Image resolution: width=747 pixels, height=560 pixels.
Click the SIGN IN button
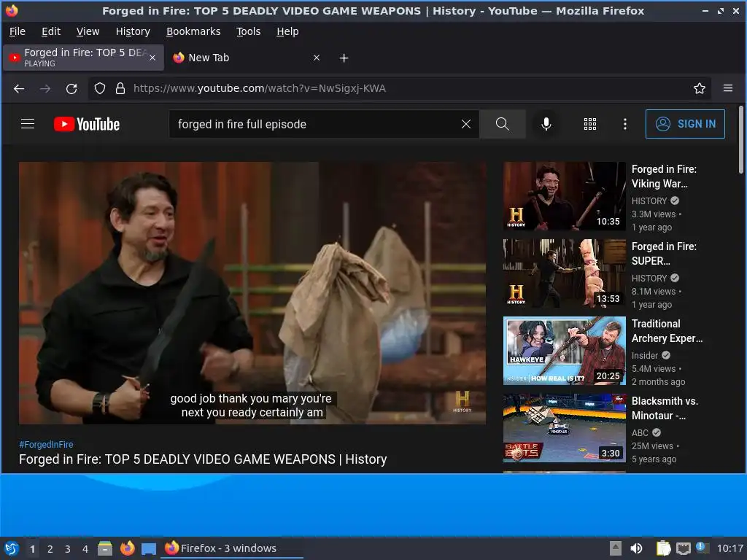pyautogui.click(x=685, y=124)
